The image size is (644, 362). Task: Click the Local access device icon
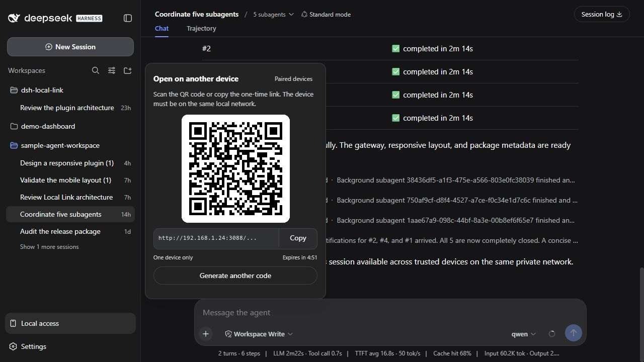coord(13,323)
